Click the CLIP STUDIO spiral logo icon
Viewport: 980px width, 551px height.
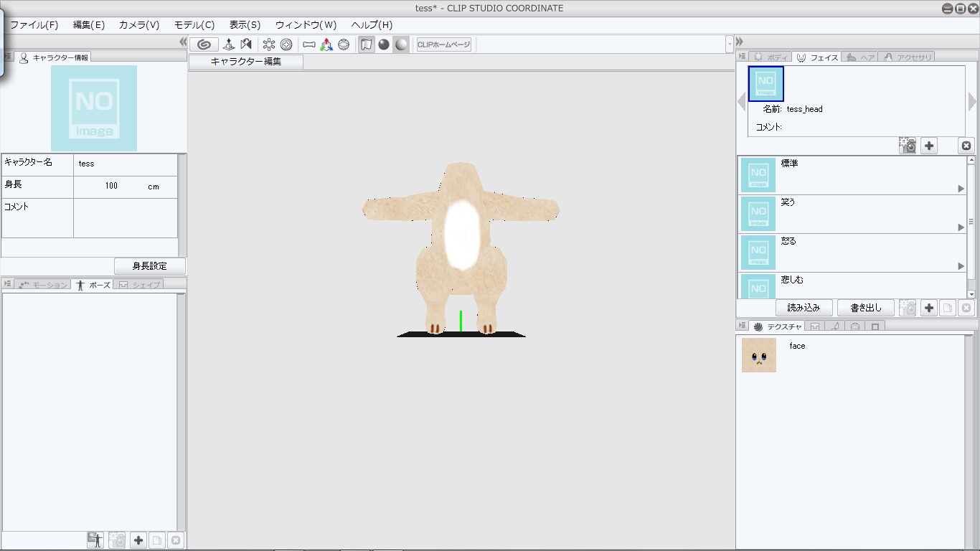coord(204,44)
